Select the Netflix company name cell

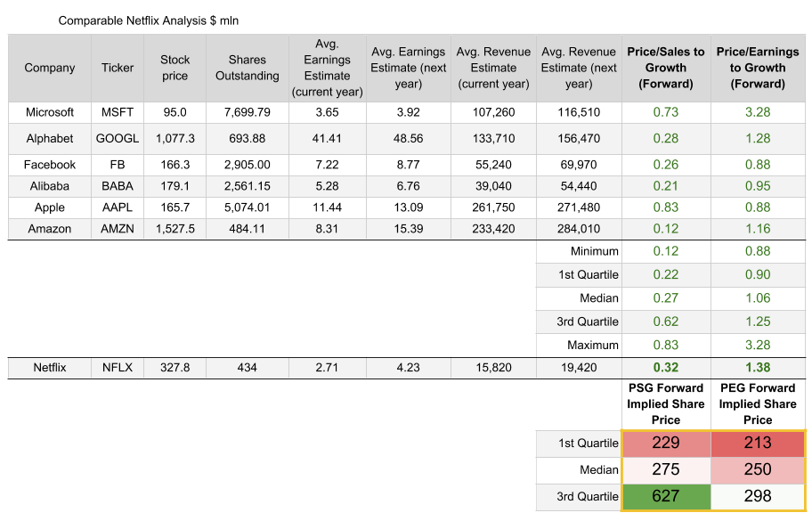50,367
